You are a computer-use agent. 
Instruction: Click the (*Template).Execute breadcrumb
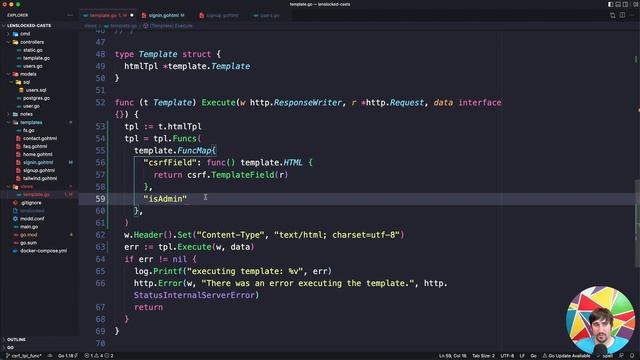click(168, 26)
